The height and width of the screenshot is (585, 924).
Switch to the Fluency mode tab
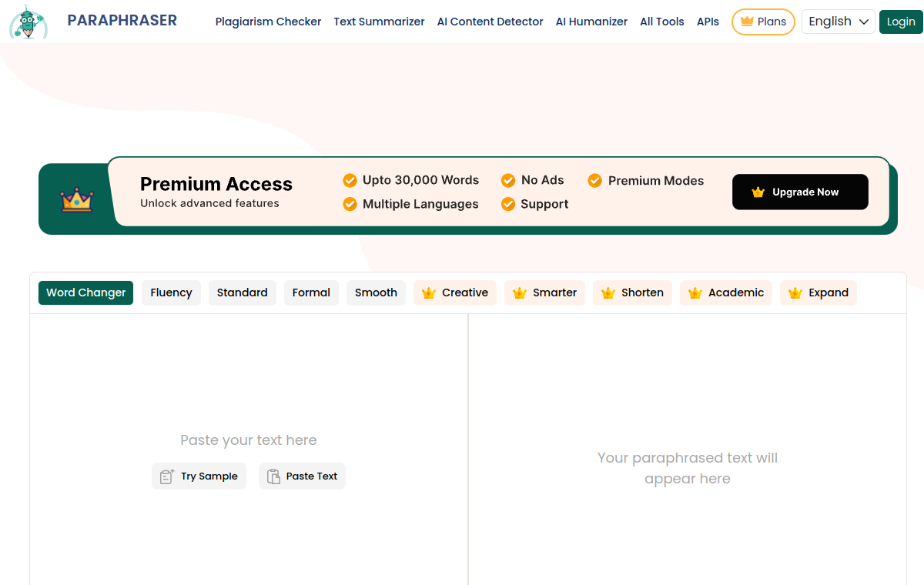tap(171, 292)
